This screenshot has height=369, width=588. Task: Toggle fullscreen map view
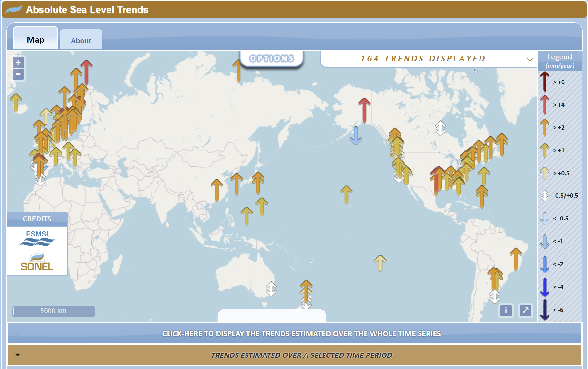(x=525, y=310)
